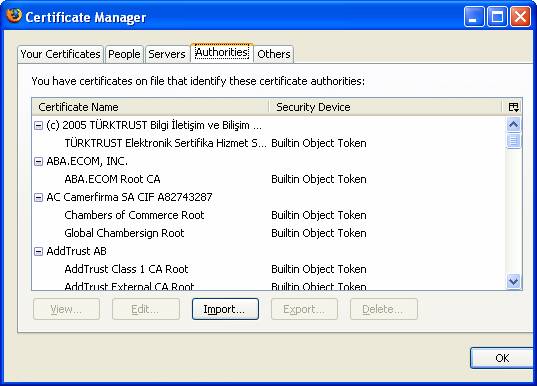
Task: Sort by the Certificate Name column header
Action: 150,107
